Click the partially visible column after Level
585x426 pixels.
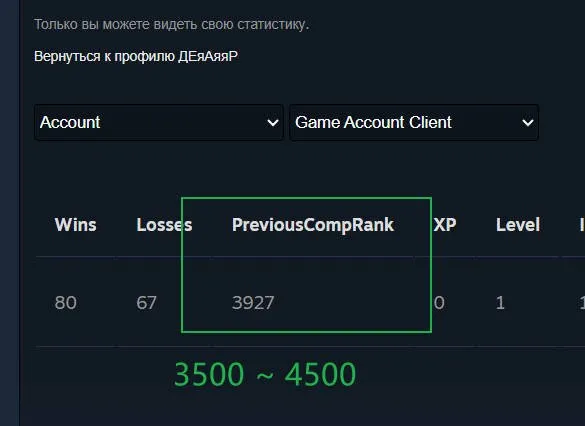582,225
